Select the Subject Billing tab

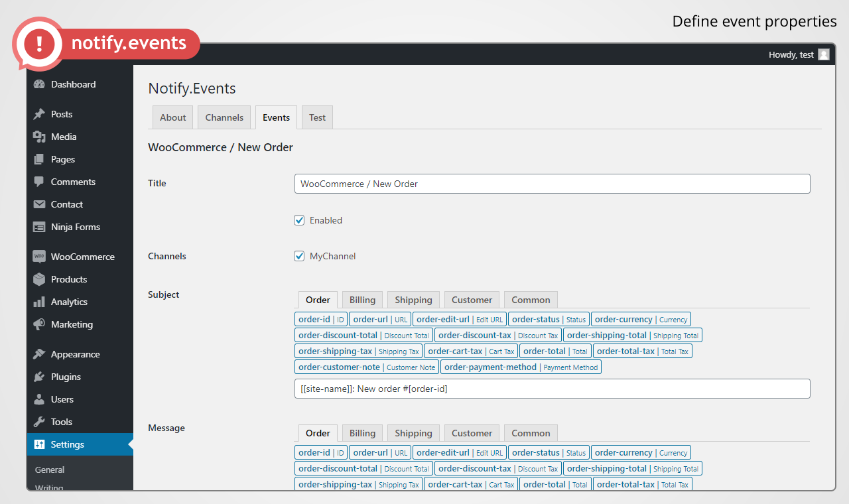click(x=362, y=300)
